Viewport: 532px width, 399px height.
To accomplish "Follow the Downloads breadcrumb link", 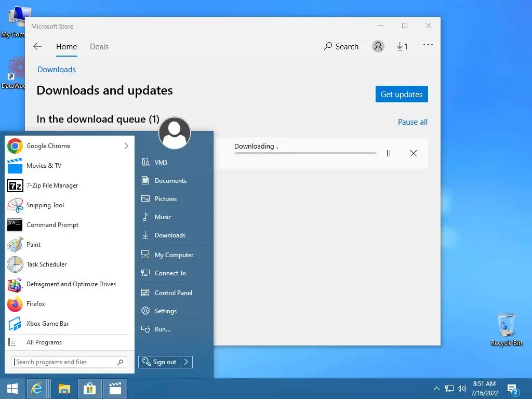I will click(56, 70).
